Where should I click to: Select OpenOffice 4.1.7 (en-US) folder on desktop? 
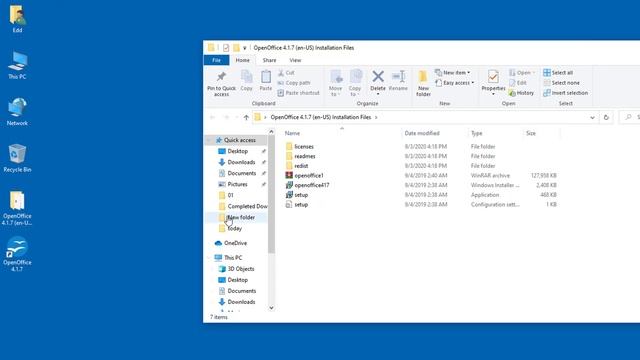[x=17, y=208]
